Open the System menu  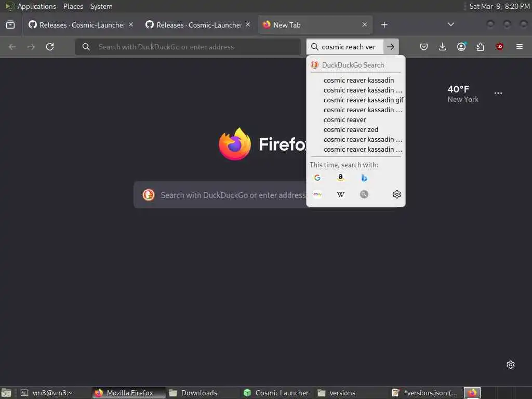101,6
